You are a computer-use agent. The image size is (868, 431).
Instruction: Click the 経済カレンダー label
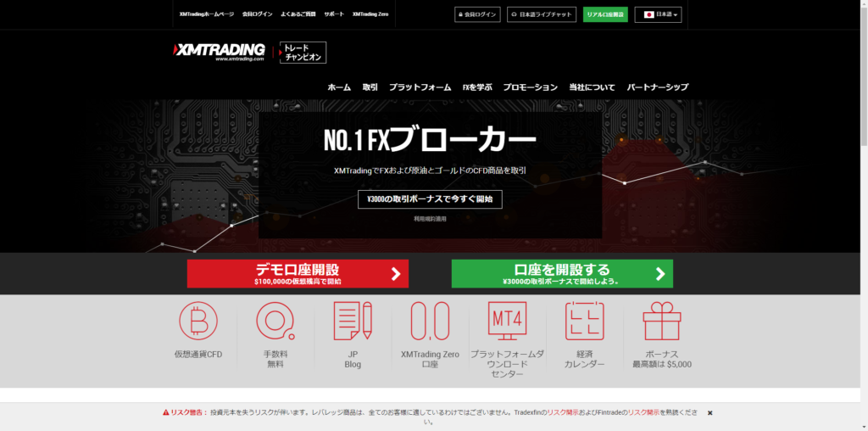click(x=585, y=360)
